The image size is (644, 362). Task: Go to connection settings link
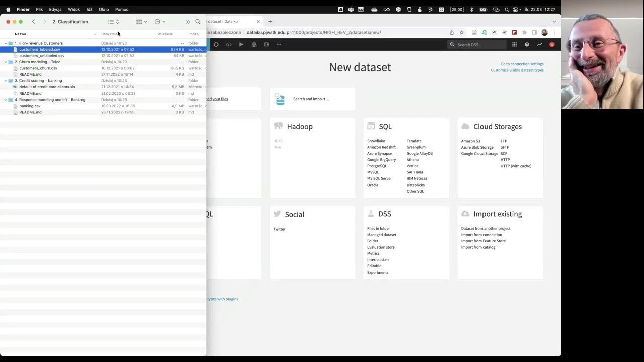click(522, 64)
